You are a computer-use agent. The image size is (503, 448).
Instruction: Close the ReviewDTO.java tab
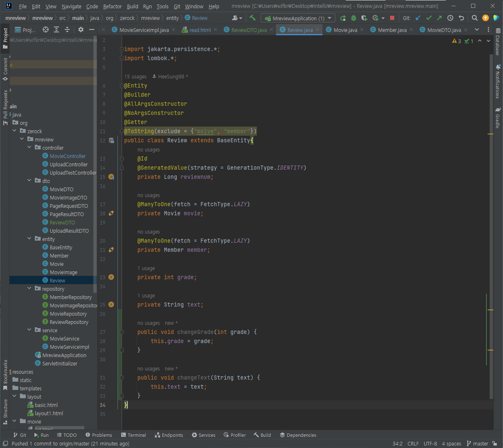click(x=271, y=29)
